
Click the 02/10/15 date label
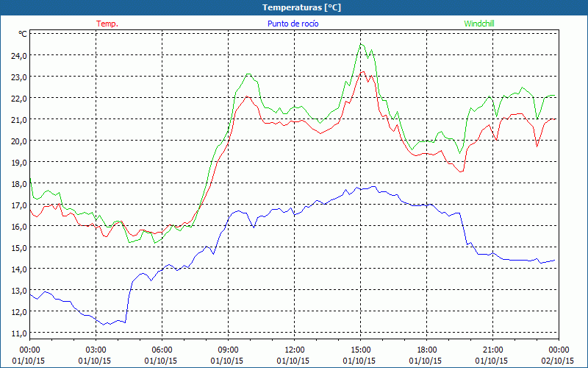point(557,361)
